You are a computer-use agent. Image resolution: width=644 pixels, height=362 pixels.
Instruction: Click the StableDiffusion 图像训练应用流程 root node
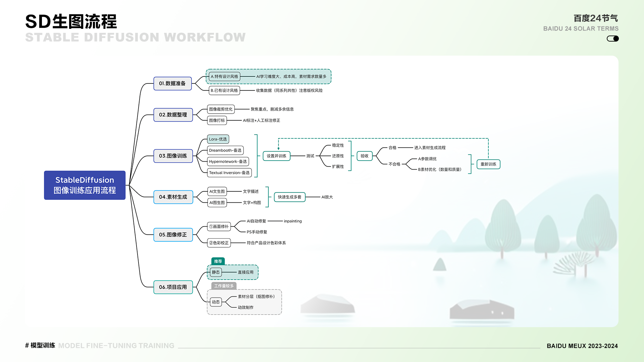85,185
